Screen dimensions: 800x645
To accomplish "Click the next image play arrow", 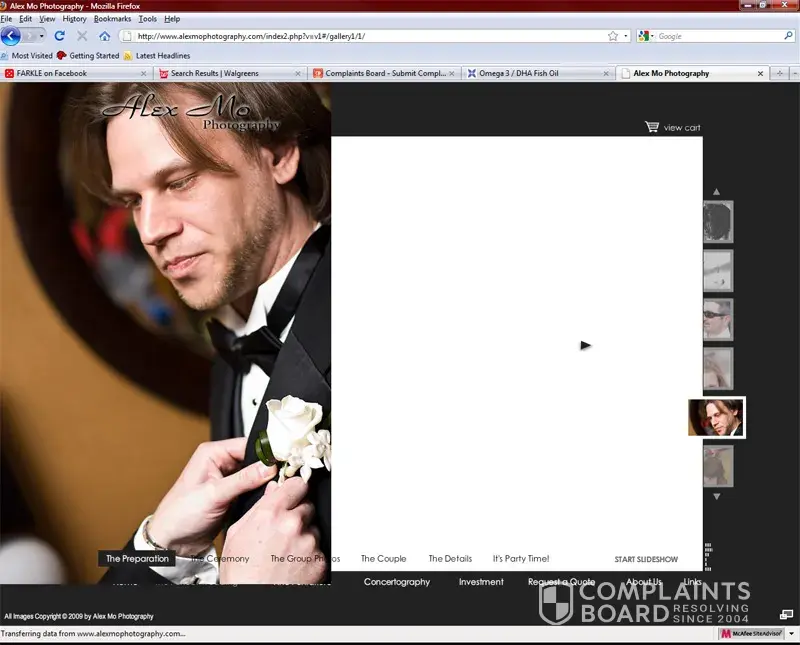I will 586,345.
